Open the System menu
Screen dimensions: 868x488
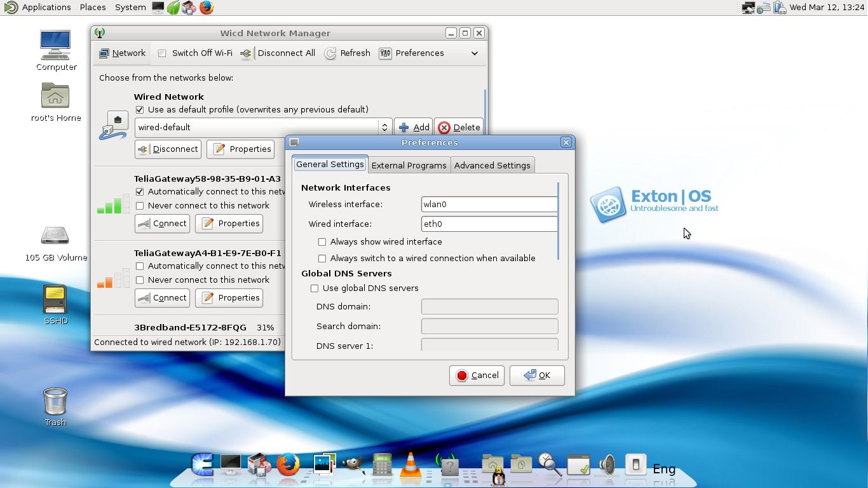tap(130, 8)
